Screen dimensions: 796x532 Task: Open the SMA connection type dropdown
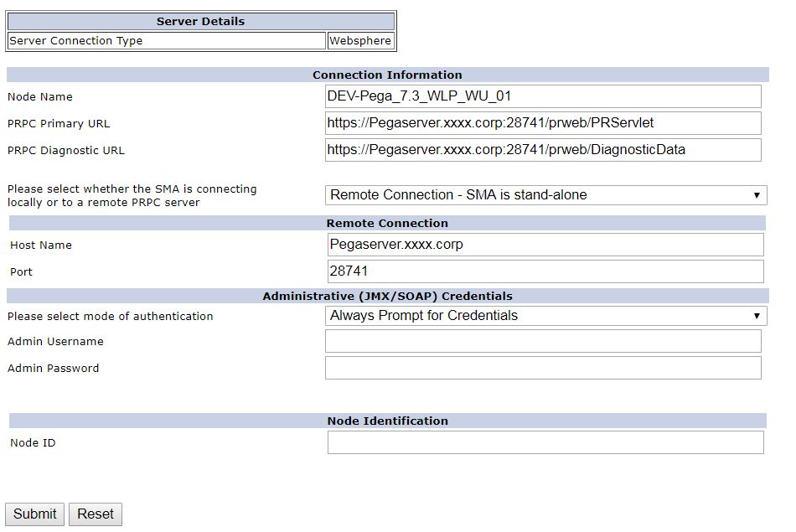pyautogui.click(x=545, y=195)
